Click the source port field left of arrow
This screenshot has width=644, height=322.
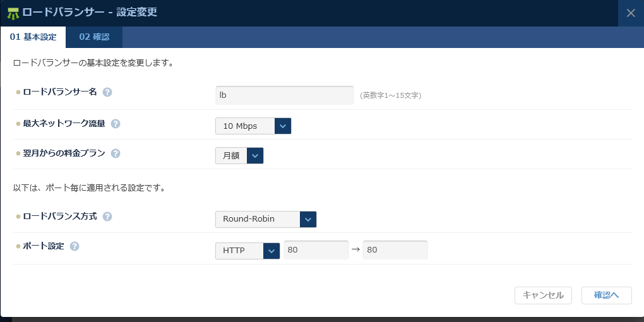pos(316,250)
